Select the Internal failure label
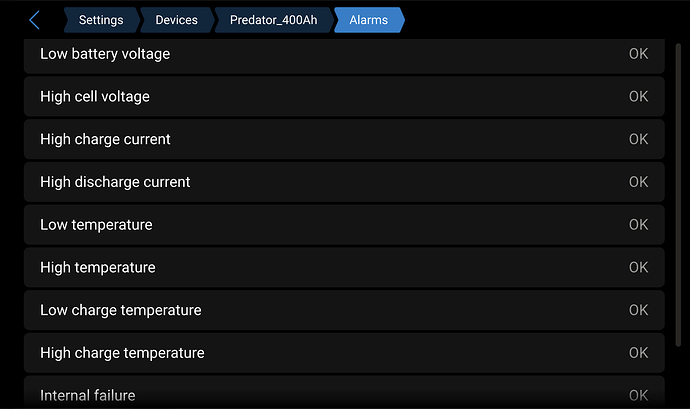 [x=88, y=395]
